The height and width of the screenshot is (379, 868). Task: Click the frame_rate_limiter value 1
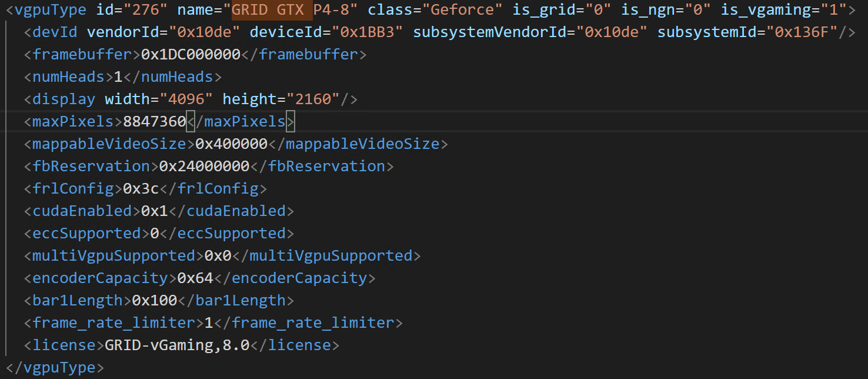(x=209, y=323)
